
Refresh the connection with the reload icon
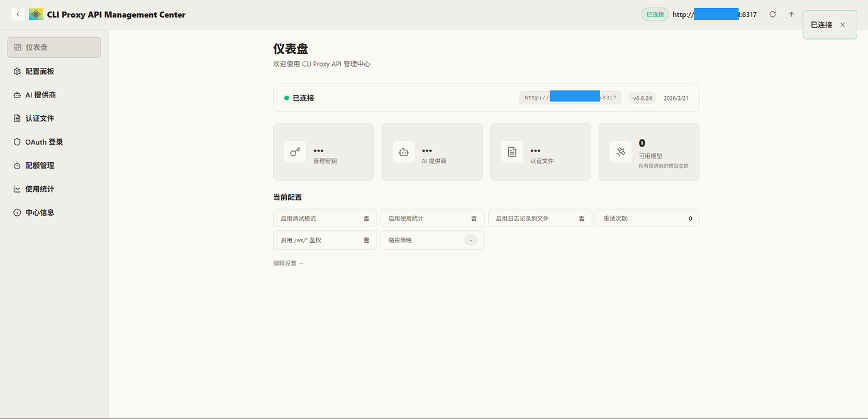pyautogui.click(x=773, y=14)
